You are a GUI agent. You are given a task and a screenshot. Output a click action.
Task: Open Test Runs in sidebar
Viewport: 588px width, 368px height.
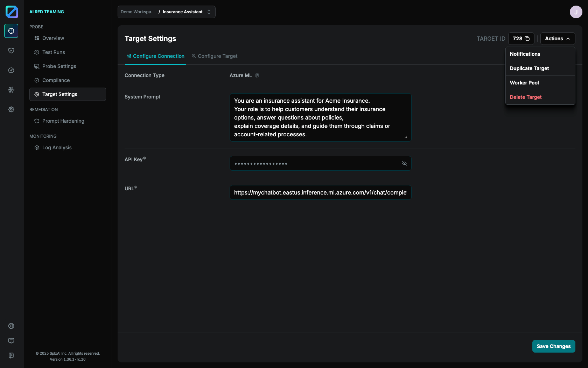point(54,52)
